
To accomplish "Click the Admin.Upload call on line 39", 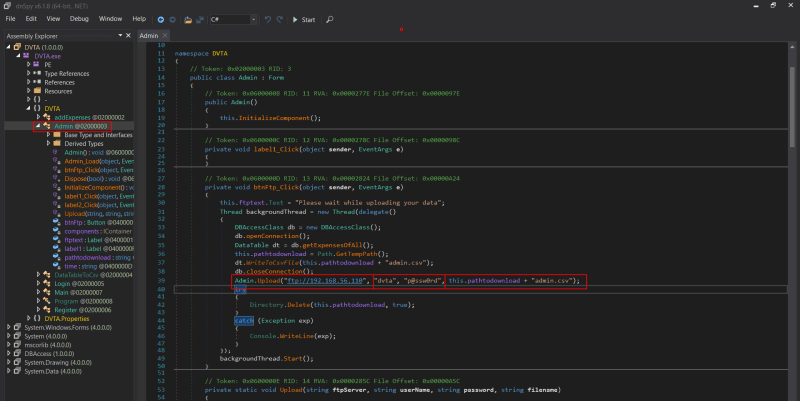I will click(257, 281).
